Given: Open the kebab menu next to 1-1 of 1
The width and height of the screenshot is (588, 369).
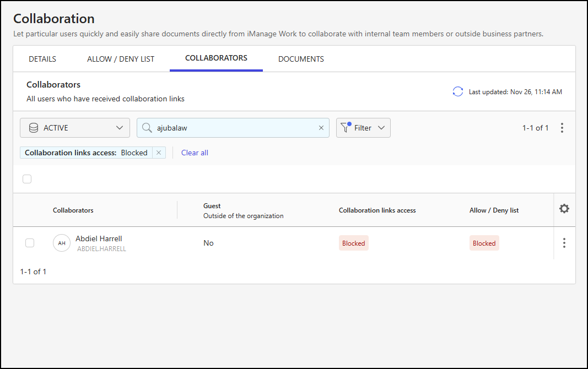Looking at the screenshot, I should pyautogui.click(x=562, y=127).
